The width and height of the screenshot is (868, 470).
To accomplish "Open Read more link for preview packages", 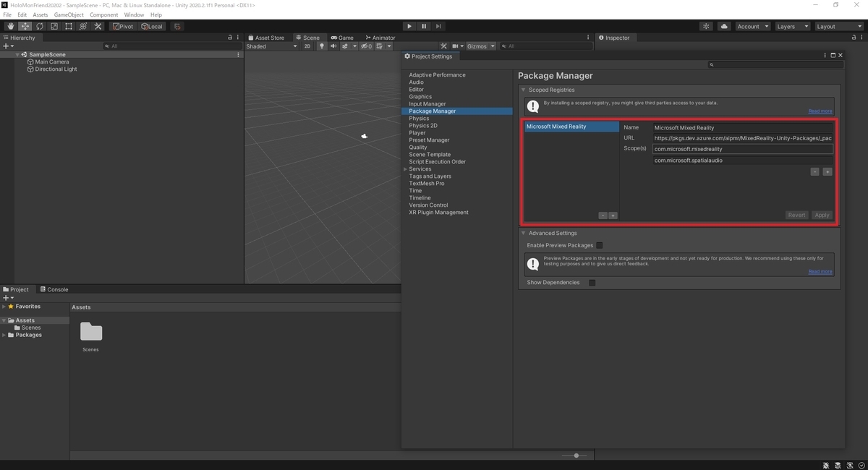I will [820, 271].
